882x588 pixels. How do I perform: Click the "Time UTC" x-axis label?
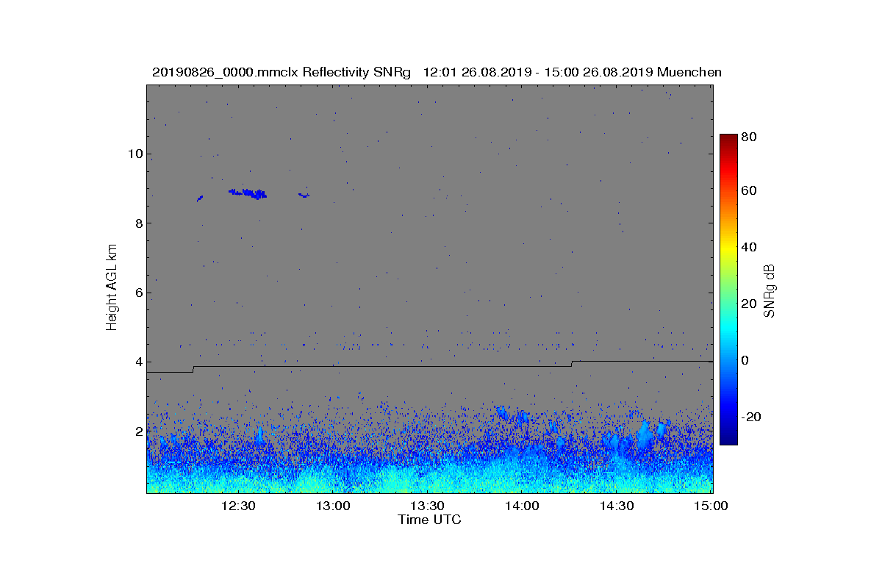coord(430,520)
